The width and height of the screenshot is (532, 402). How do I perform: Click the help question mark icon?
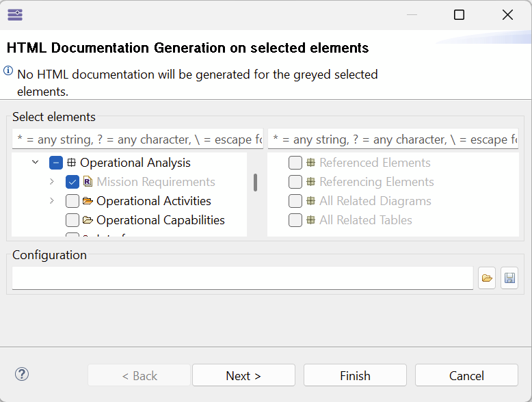coord(22,374)
